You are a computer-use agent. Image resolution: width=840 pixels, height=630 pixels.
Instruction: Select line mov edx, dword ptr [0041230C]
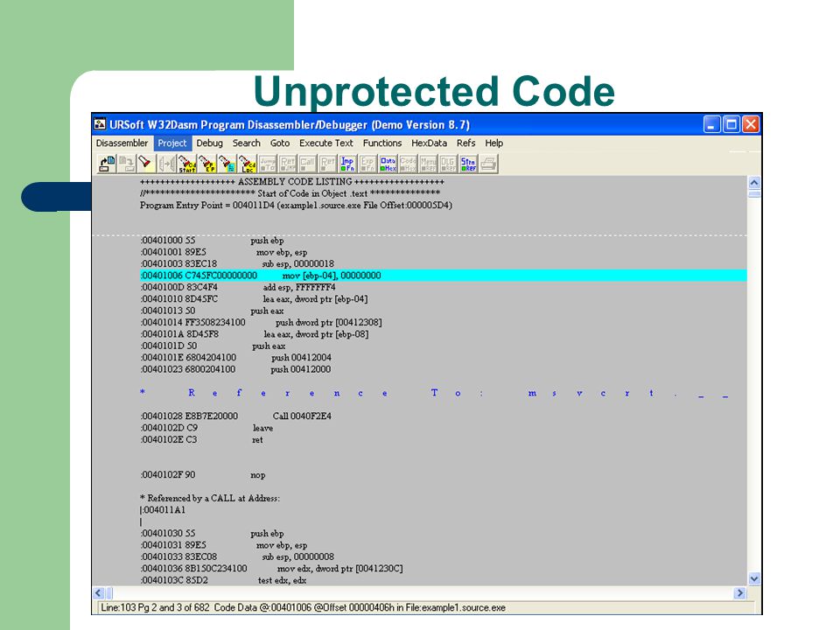pyautogui.click(x=271, y=569)
